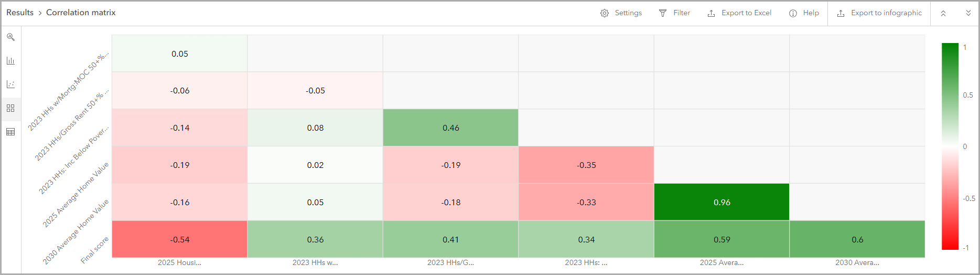
Task: Click Export to infographic button
Action: pyautogui.click(x=879, y=13)
